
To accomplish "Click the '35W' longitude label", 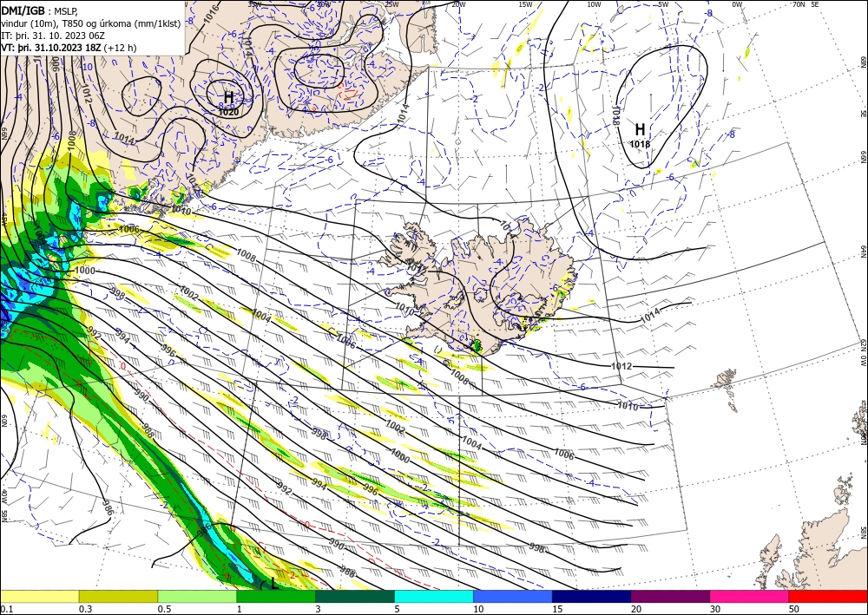I will (254, 4).
